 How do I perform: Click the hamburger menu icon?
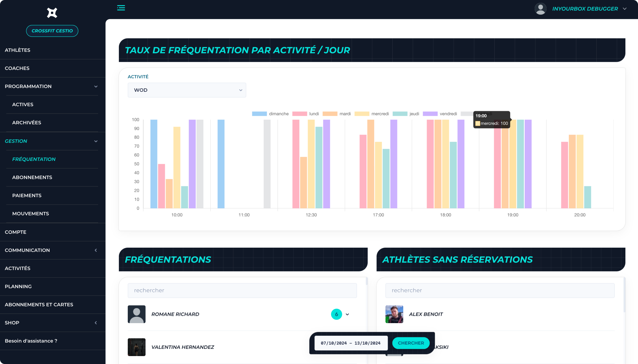121,8
